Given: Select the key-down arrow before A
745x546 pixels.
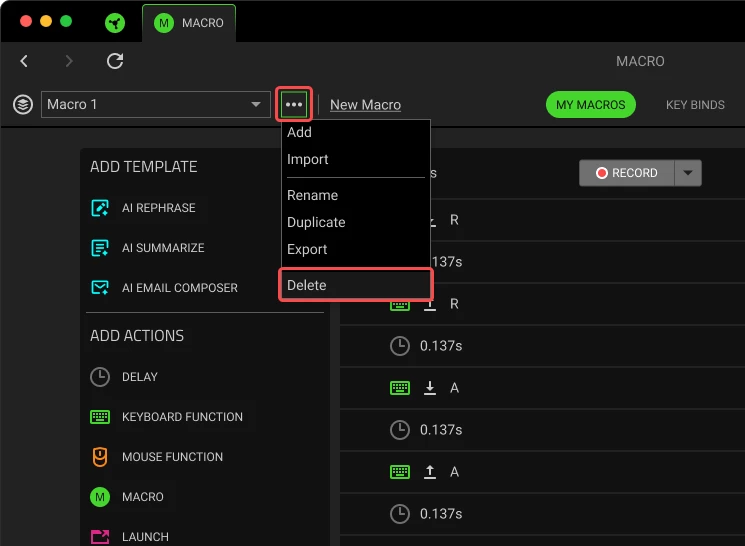Looking at the screenshot, I should 430,388.
